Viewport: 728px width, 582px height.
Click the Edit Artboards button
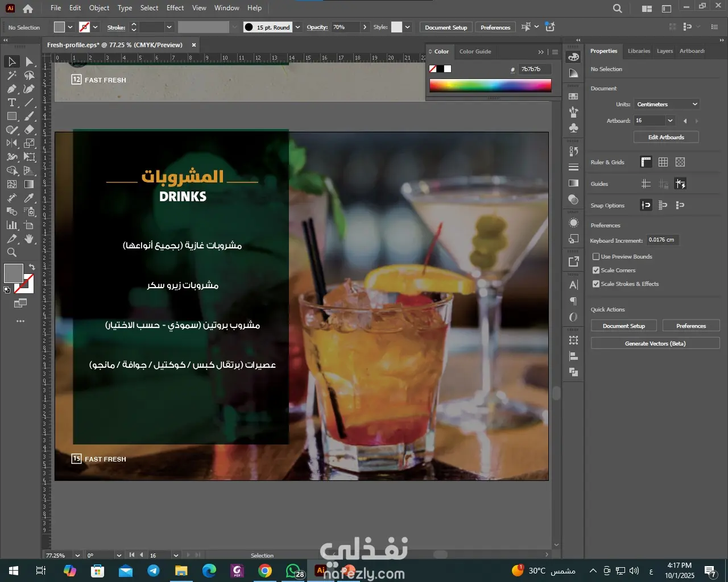click(x=666, y=137)
